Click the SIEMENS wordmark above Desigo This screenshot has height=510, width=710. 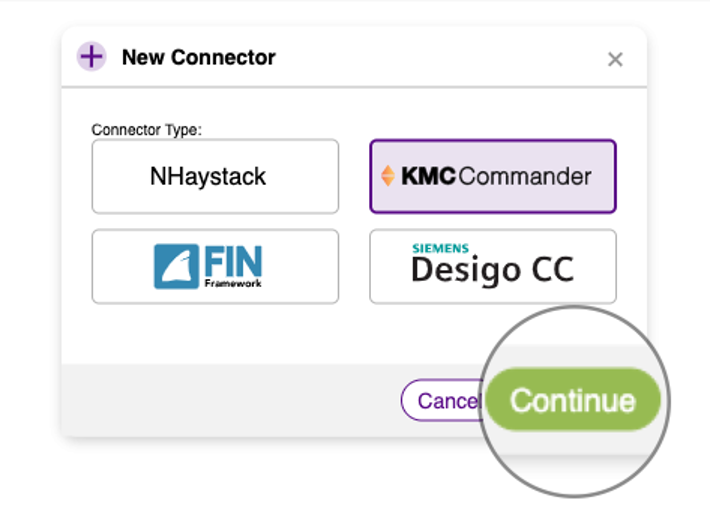pos(440,248)
